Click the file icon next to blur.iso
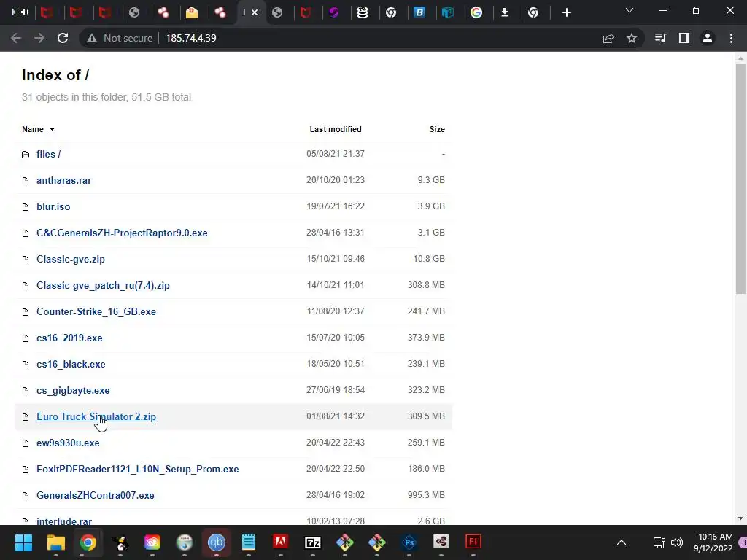 [26, 207]
